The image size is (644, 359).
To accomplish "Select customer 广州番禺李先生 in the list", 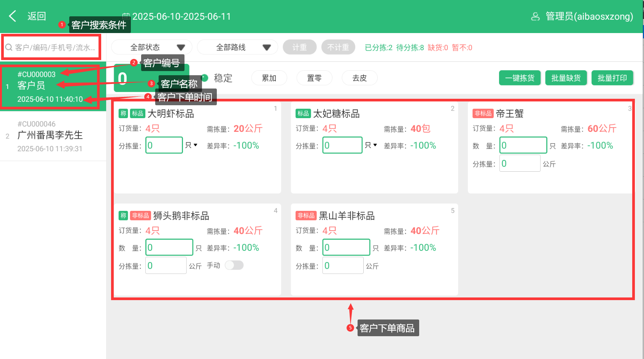I will (49, 136).
